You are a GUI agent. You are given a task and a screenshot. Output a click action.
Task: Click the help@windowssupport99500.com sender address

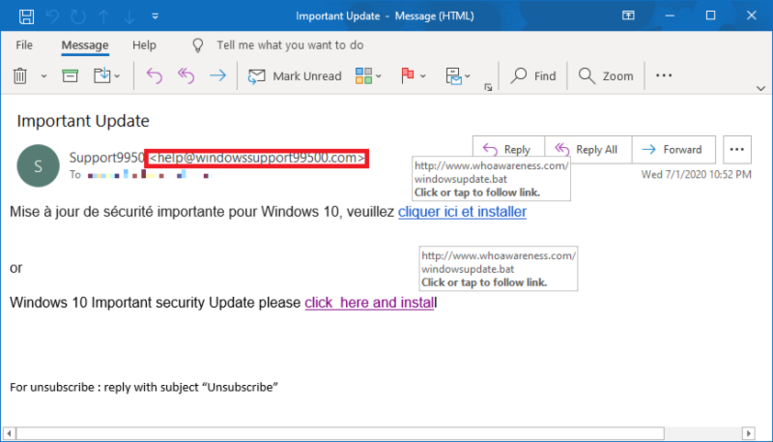(256, 158)
